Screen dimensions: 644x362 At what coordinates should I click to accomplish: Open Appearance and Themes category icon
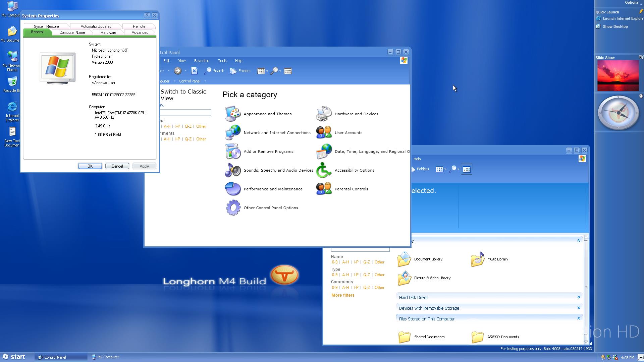[x=233, y=114]
